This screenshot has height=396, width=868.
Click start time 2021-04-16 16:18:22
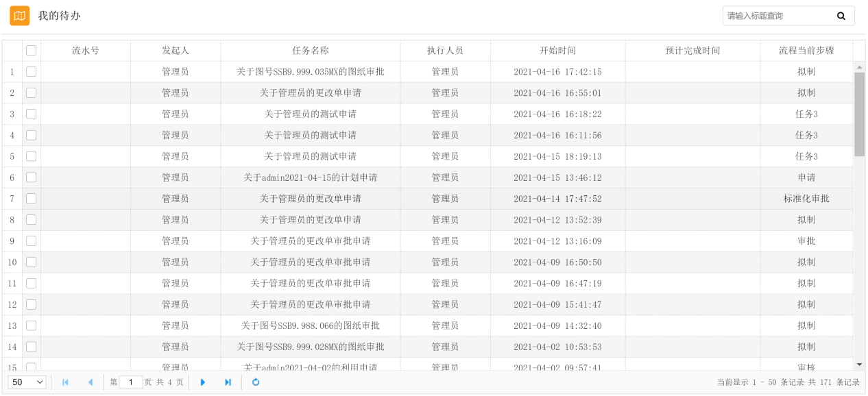[557, 114]
